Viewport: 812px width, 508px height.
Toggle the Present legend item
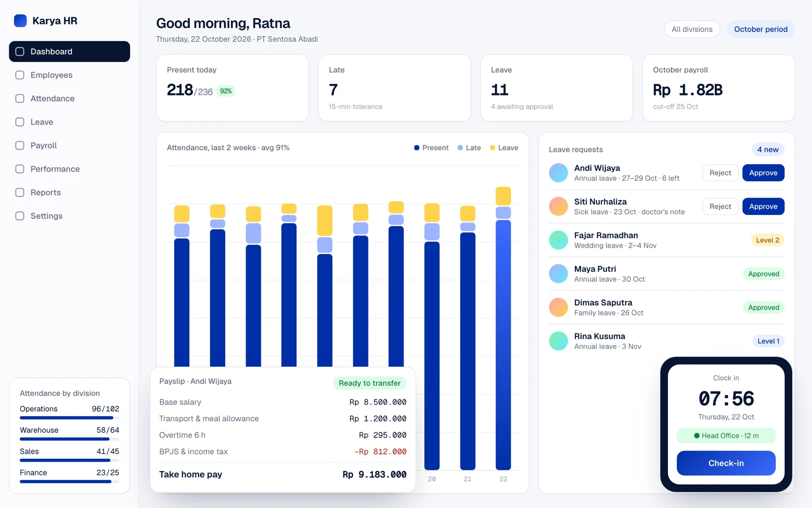pyautogui.click(x=431, y=148)
